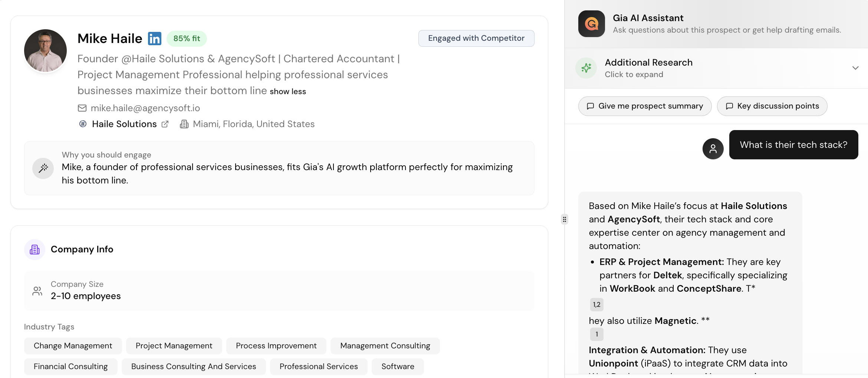868x378 pixels.
Task: Click the location building icon beside Miami
Action: pos(184,124)
